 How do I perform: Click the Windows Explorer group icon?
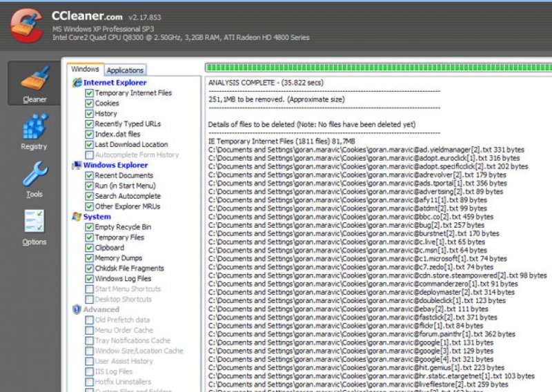click(x=77, y=165)
